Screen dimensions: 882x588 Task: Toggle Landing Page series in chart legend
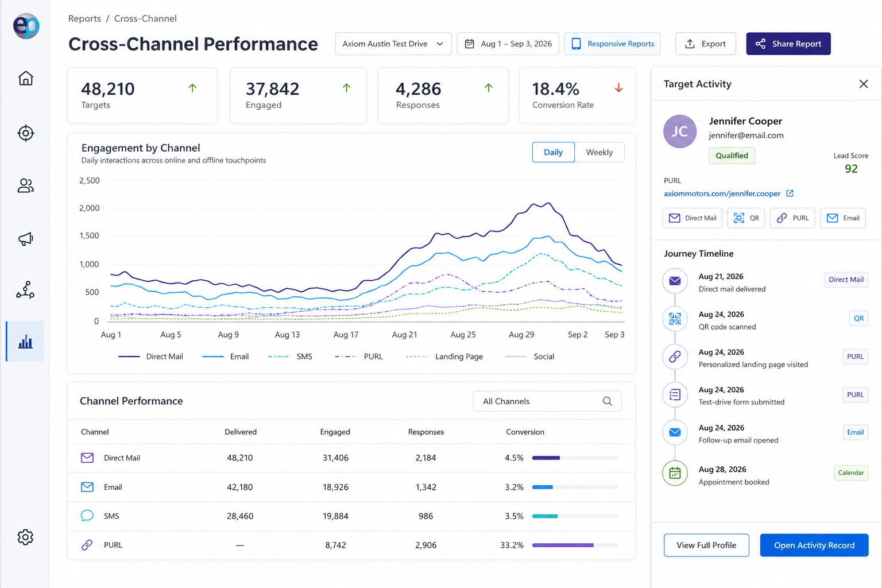pos(444,357)
